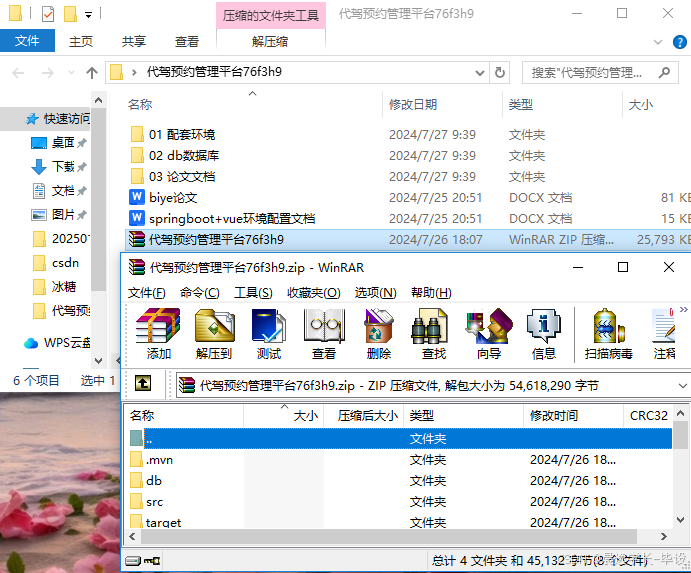Select the 03 论文文档 folder
The height and width of the screenshot is (573, 691).
point(182,177)
